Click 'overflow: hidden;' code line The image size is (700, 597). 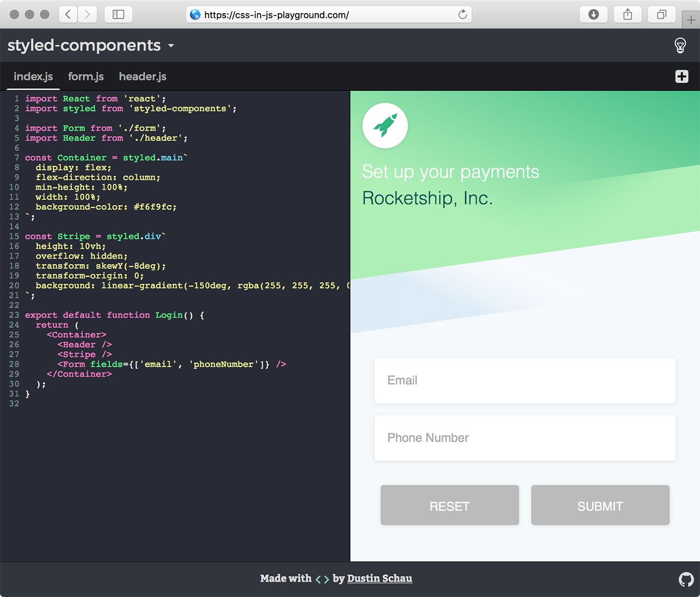[x=82, y=256]
